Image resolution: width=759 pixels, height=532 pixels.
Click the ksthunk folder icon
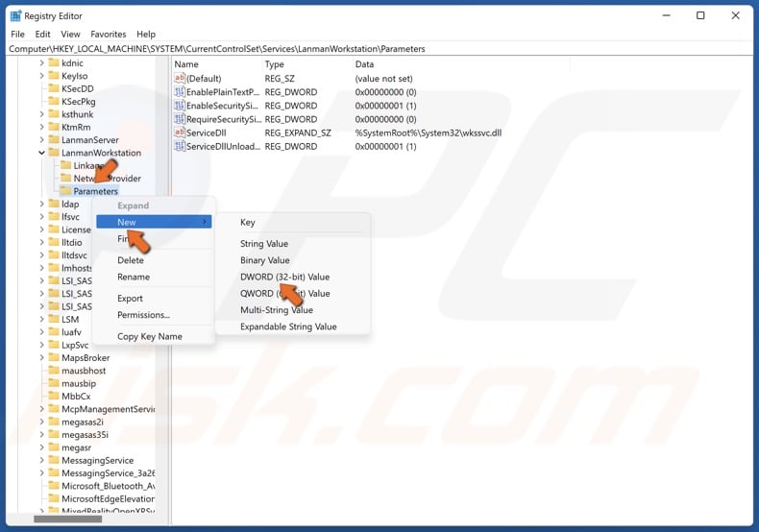pos(54,114)
